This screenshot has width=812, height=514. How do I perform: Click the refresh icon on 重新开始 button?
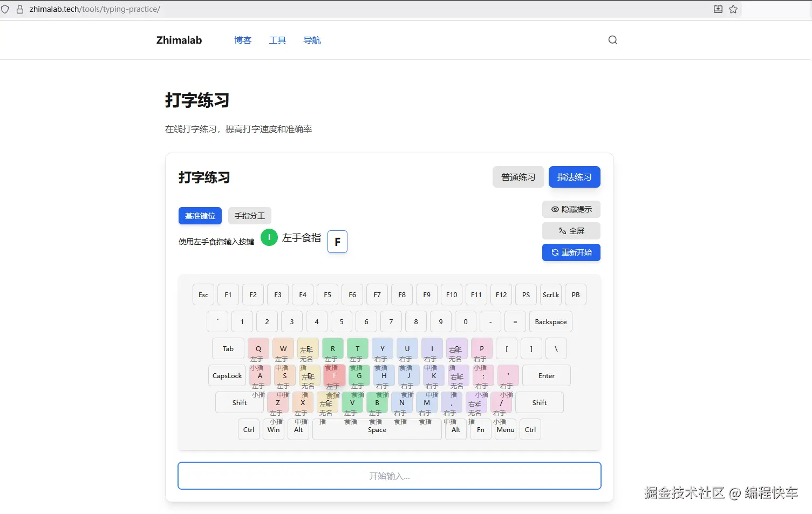pyautogui.click(x=555, y=252)
